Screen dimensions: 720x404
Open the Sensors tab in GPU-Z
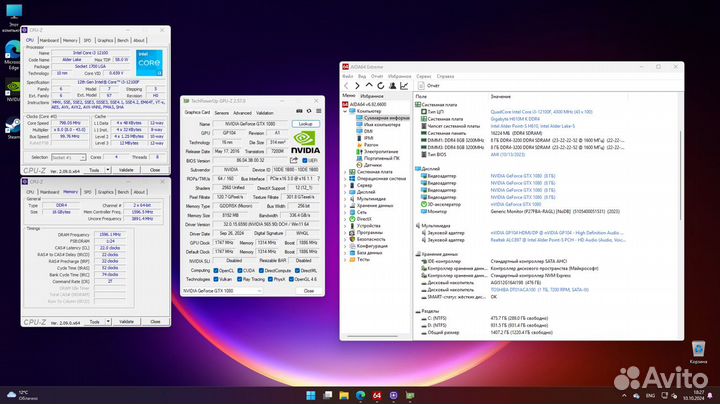pyautogui.click(x=221, y=113)
